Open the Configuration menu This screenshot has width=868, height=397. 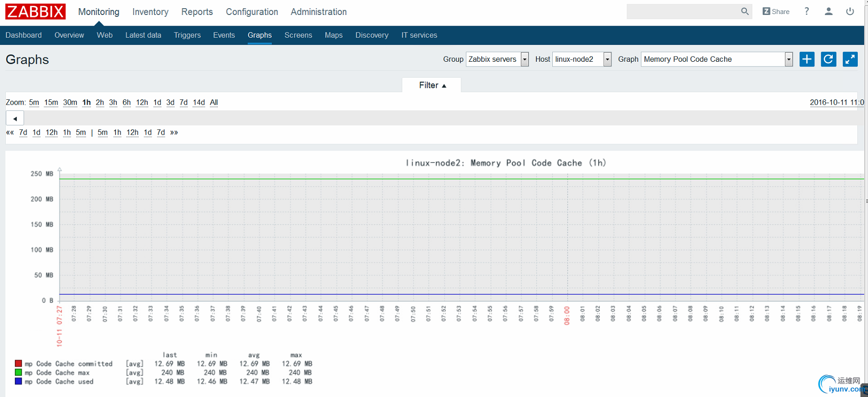[252, 12]
